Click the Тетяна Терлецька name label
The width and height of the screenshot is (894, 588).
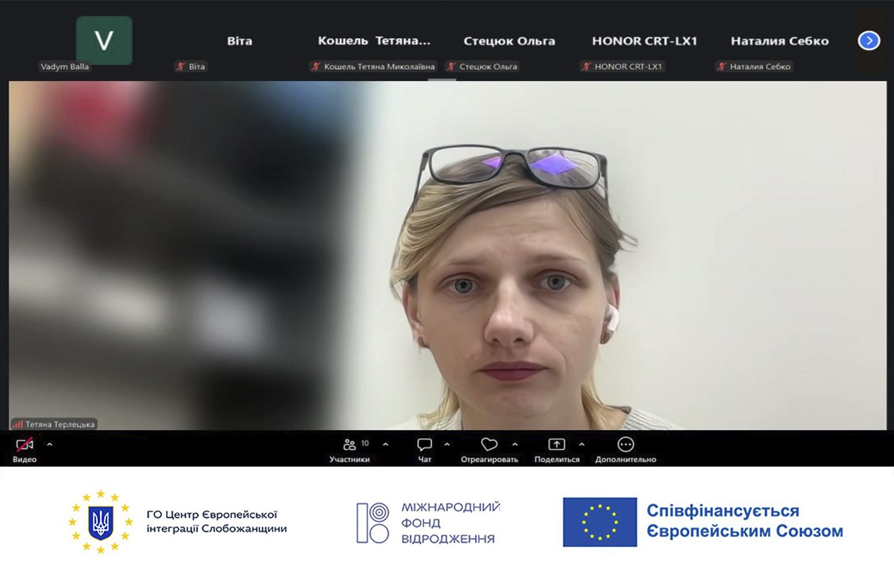click(x=60, y=424)
